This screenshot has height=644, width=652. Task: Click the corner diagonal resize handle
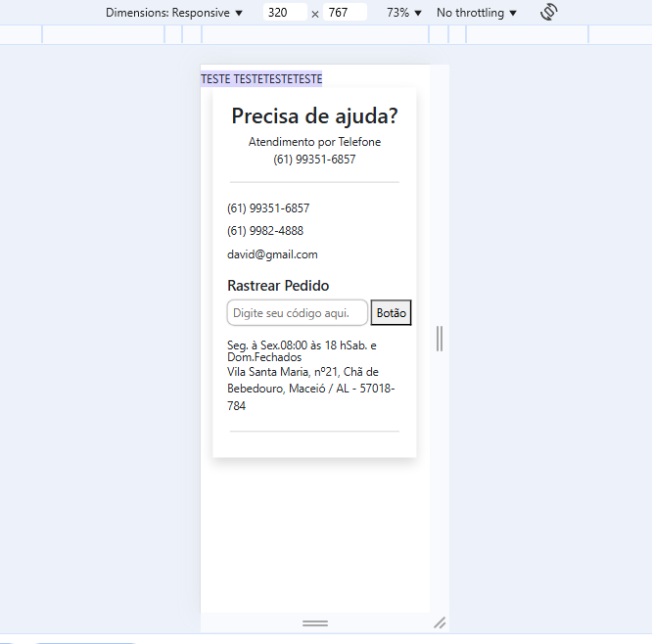pos(440,622)
